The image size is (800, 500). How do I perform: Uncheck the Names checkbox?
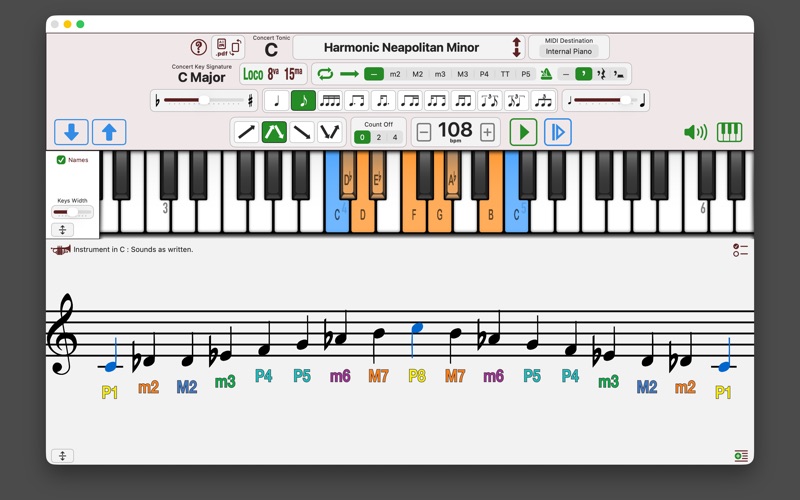[61, 160]
